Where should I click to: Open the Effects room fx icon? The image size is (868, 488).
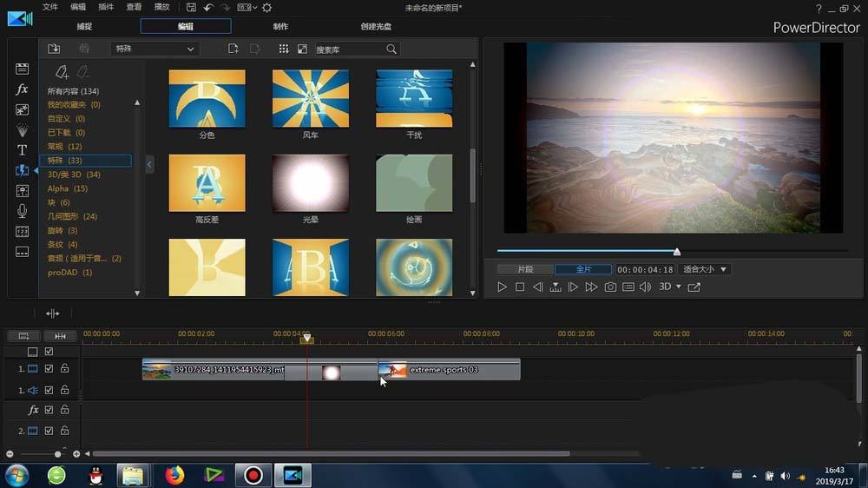(23, 89)
